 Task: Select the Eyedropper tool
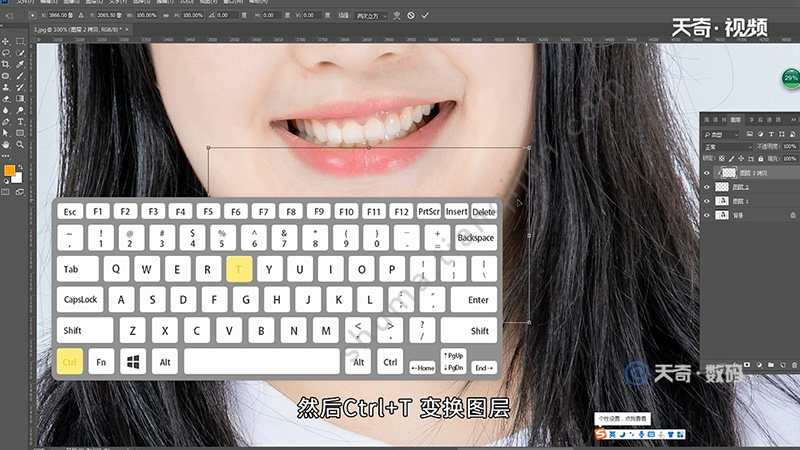[20, 64]
